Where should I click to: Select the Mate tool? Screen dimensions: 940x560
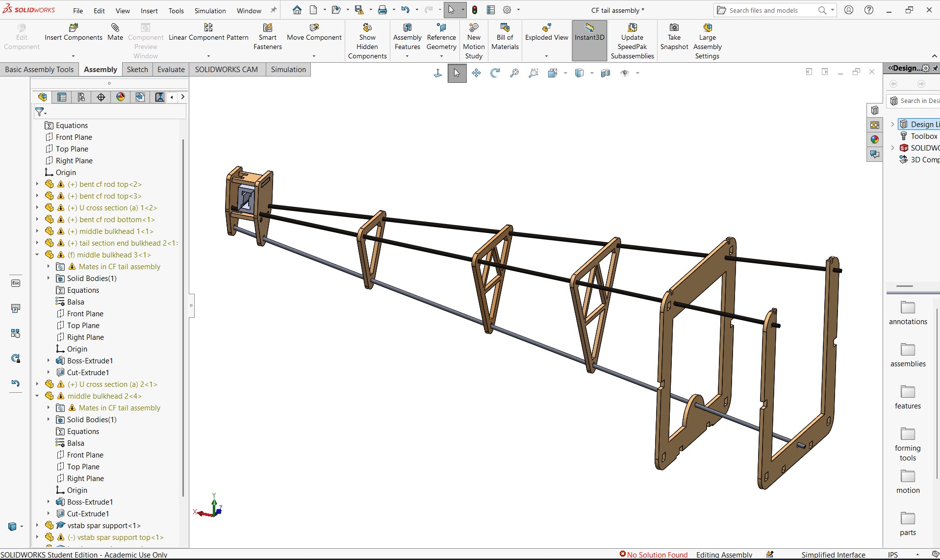click(115, 32)
